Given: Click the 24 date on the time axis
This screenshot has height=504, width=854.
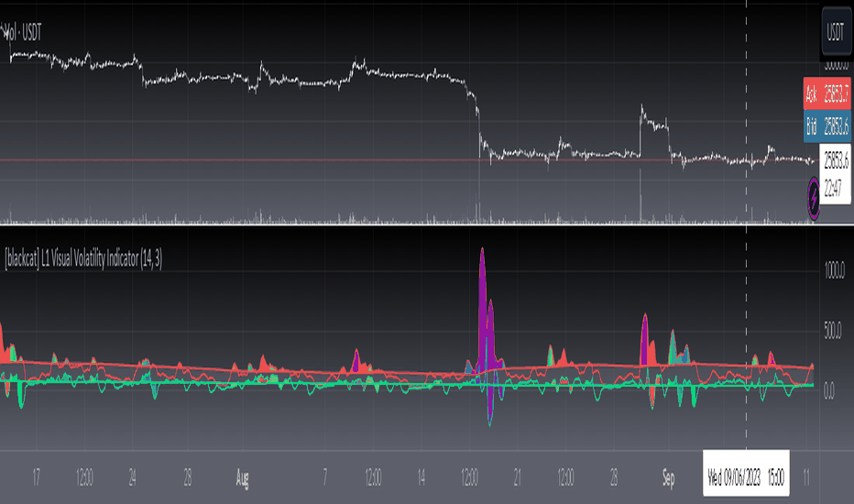Looking at the screenshot, I should tap(132, 477).
